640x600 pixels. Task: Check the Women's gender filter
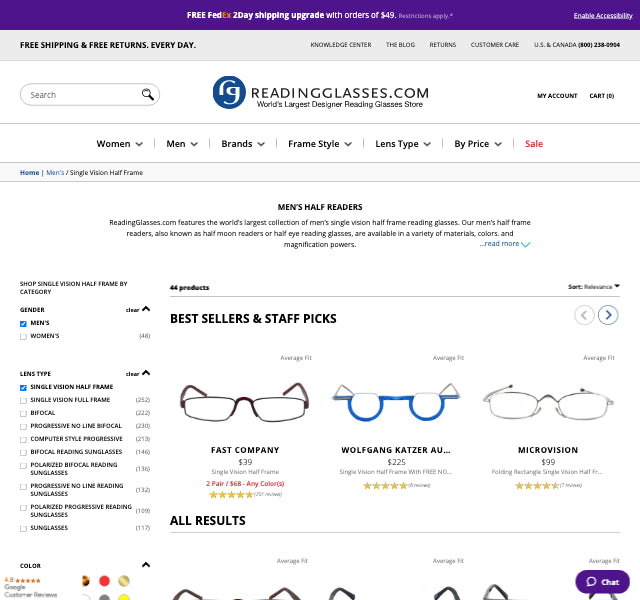[23, 337]
